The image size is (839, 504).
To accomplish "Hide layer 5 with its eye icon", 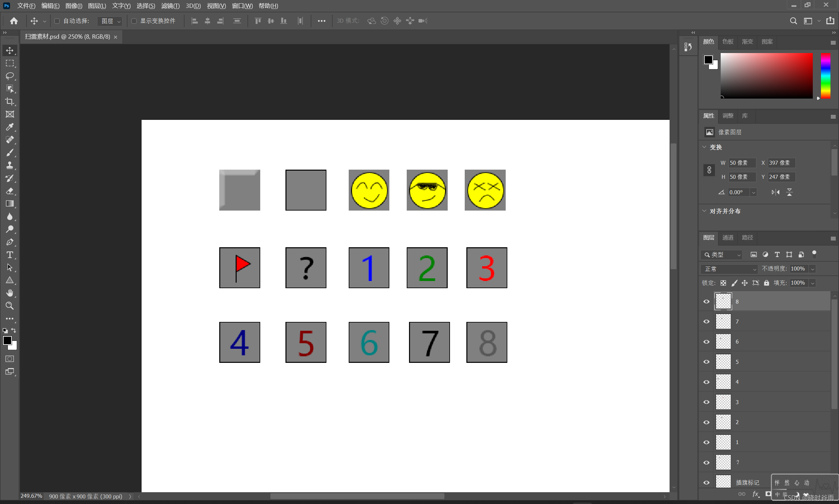I will click(707, 362).
